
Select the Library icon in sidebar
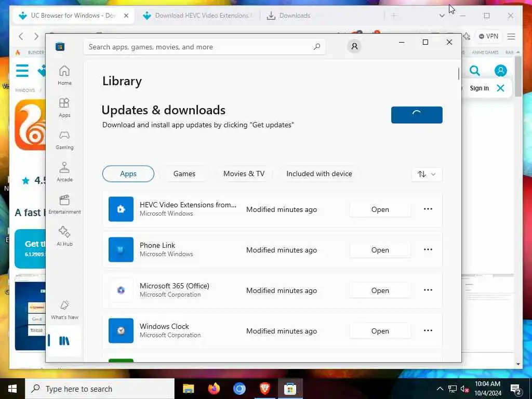coord(64,341)
